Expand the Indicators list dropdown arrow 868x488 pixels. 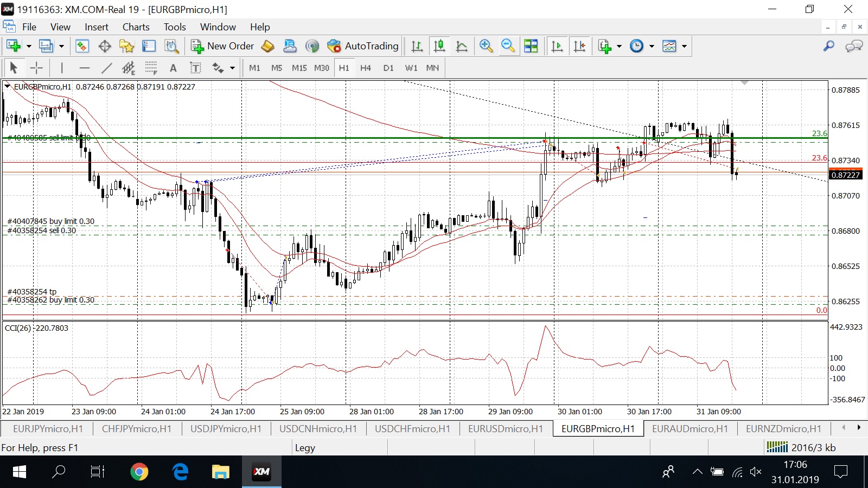coord(619,46)
